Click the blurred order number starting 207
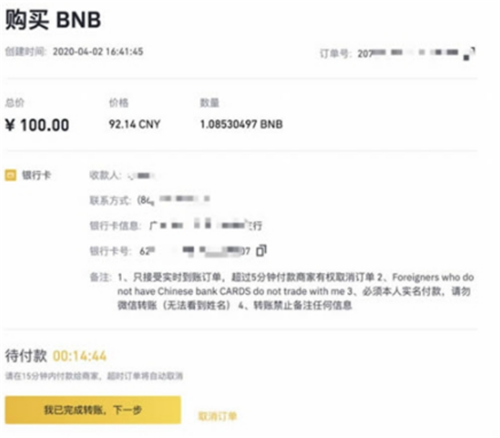The height and width of the screenshot is (438, 500). click(x=408, y=53)
